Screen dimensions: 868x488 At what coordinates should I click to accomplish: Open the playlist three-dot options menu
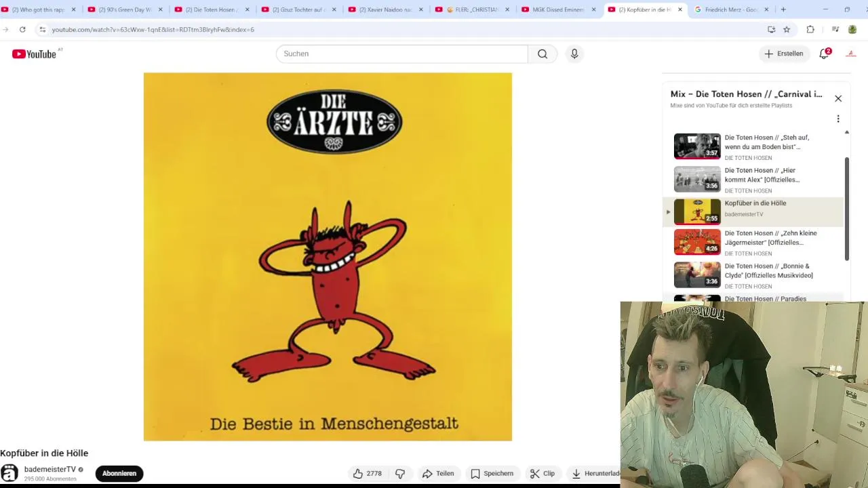838,119
